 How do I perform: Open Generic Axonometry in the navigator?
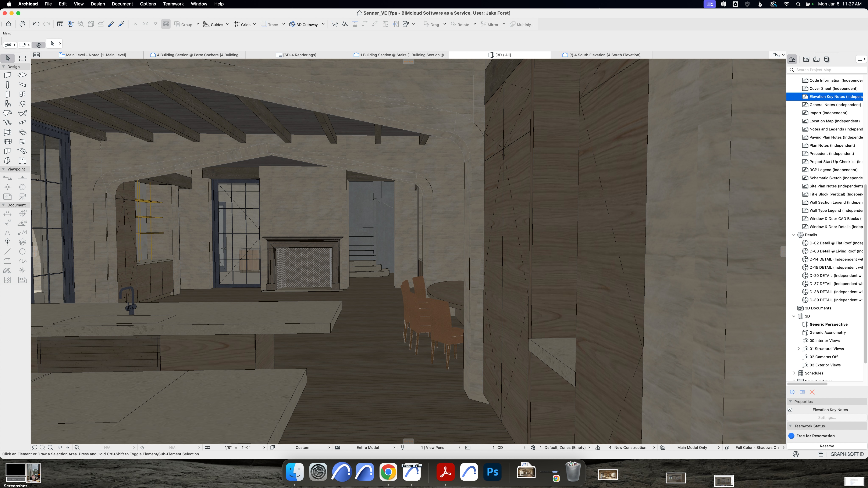[828, 332]
